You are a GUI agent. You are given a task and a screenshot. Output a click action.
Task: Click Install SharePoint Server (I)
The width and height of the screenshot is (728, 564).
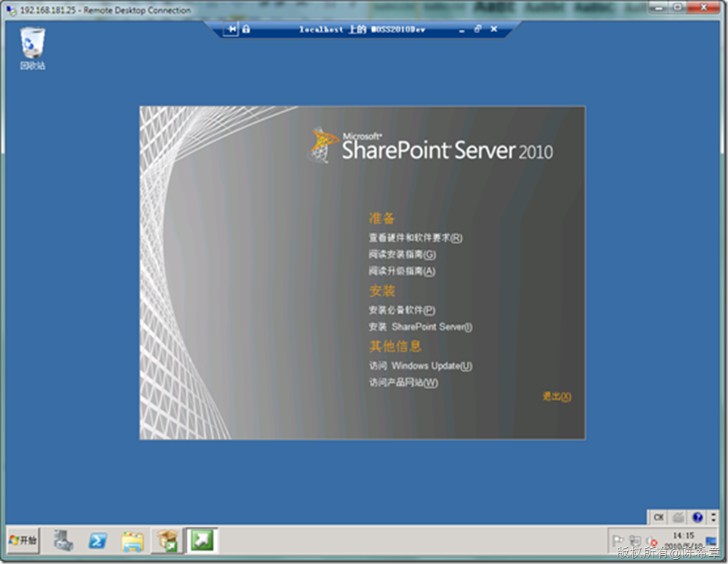click(420, 327)
